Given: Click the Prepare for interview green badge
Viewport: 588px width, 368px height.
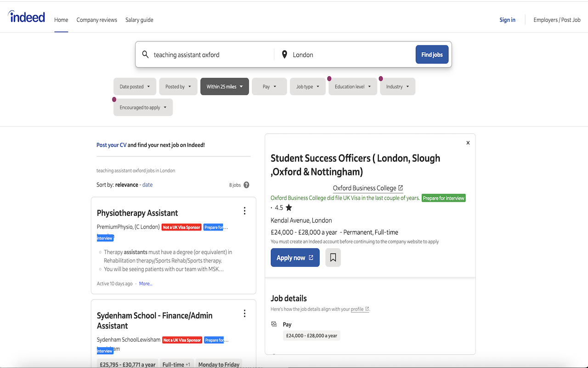Looking at the screenshot, I should [x=444, y=198].
